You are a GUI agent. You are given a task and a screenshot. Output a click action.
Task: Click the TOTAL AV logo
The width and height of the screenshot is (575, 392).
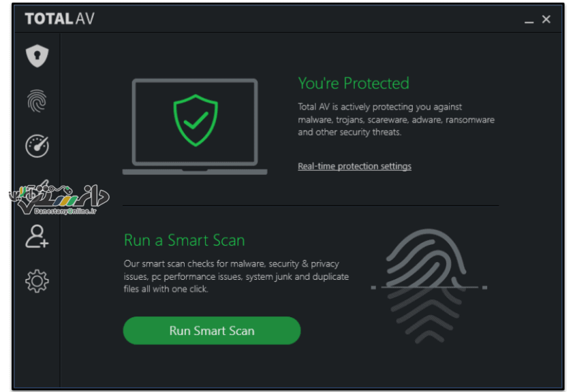pos(60,18)
